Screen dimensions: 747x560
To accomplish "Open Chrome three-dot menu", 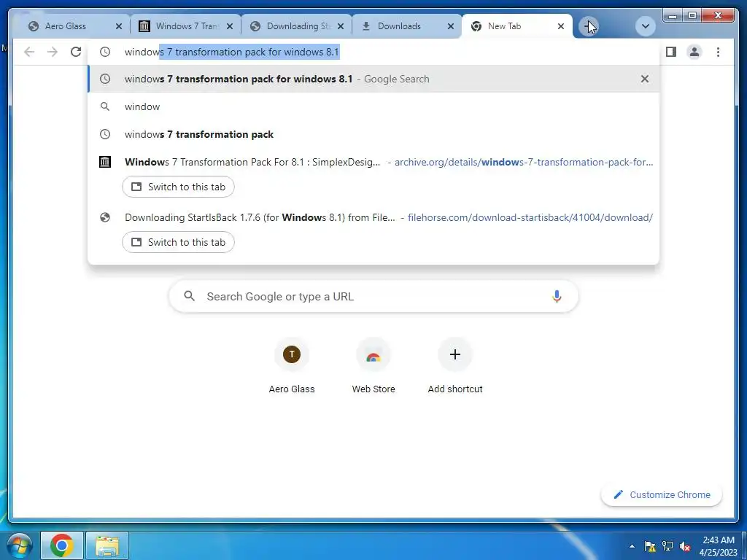I will 718,52.
